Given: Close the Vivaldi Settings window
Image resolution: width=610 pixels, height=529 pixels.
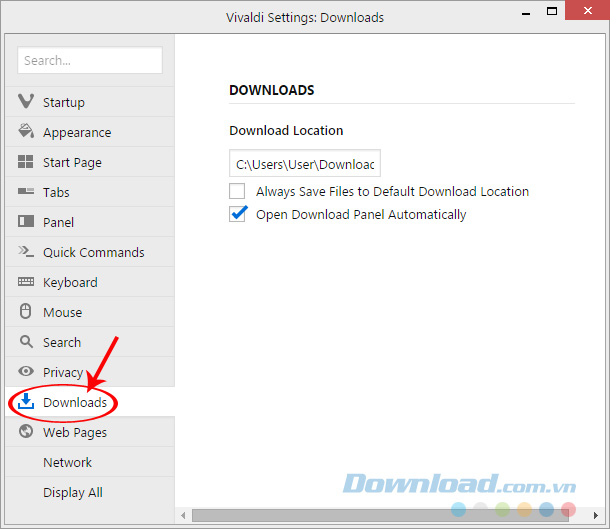Looking at the screenshot, I should pyautogui.click(x=587, y=11).
